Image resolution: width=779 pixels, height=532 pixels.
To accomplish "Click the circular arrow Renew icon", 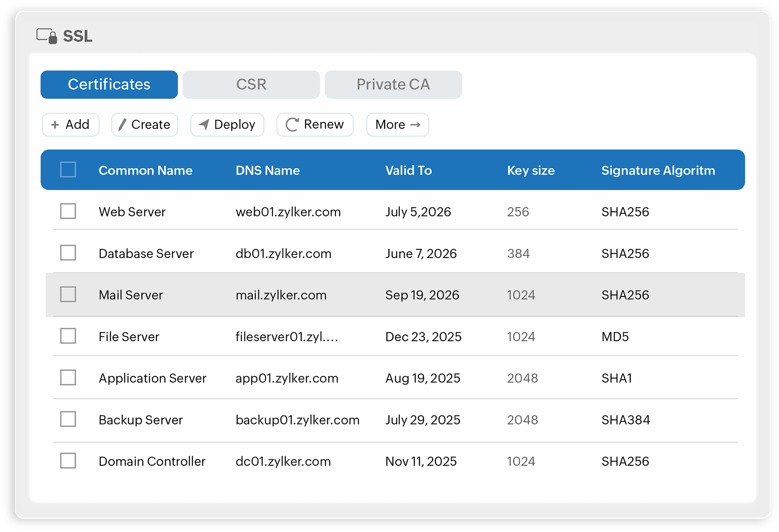I will pyautogui.click(x=292, y=125).
